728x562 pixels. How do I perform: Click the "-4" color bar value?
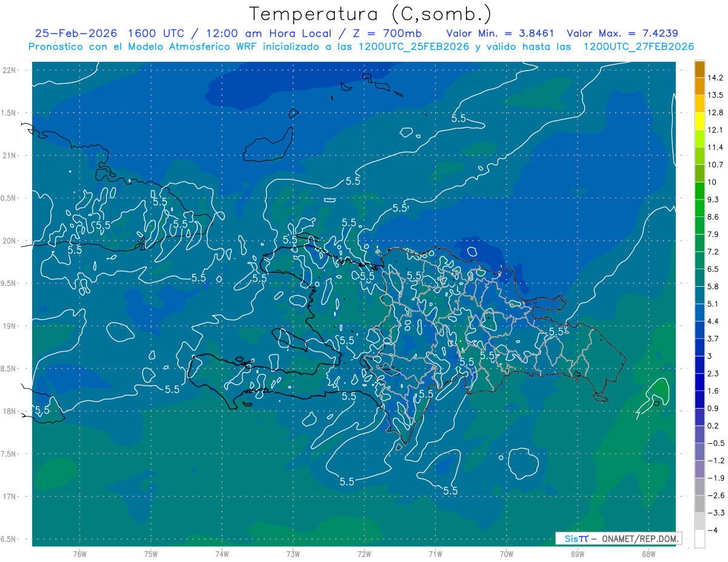coord(714,530)
